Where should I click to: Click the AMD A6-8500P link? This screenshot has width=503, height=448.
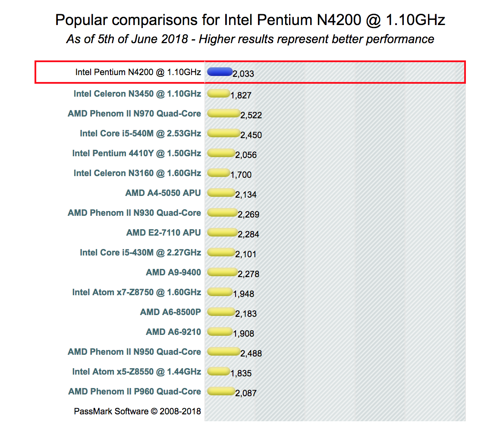point(170,312)
